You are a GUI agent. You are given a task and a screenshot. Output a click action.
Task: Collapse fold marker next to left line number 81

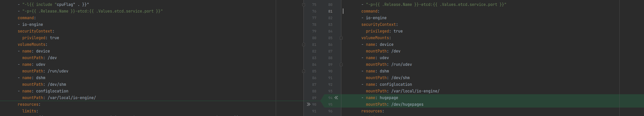[304, 45]
